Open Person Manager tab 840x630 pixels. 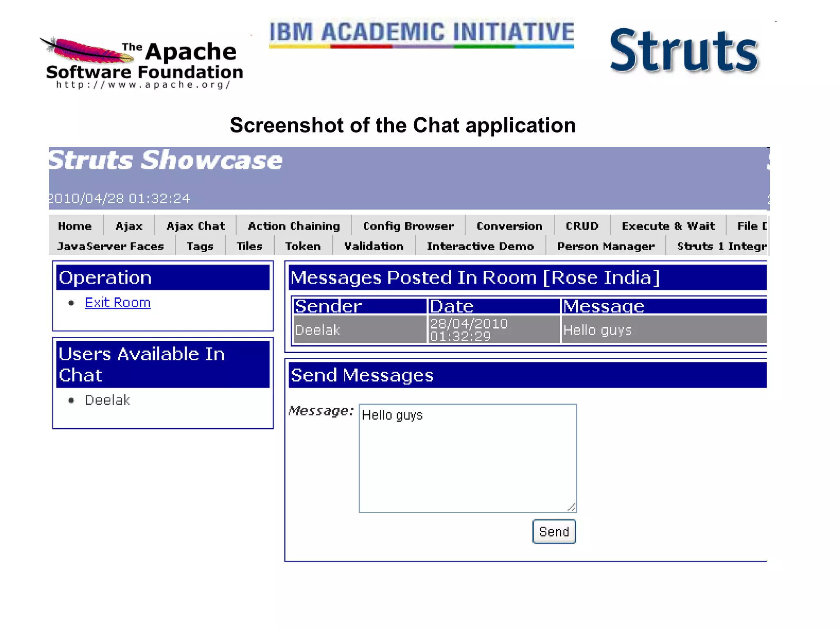pyautogui.click(x=606, y=246)
